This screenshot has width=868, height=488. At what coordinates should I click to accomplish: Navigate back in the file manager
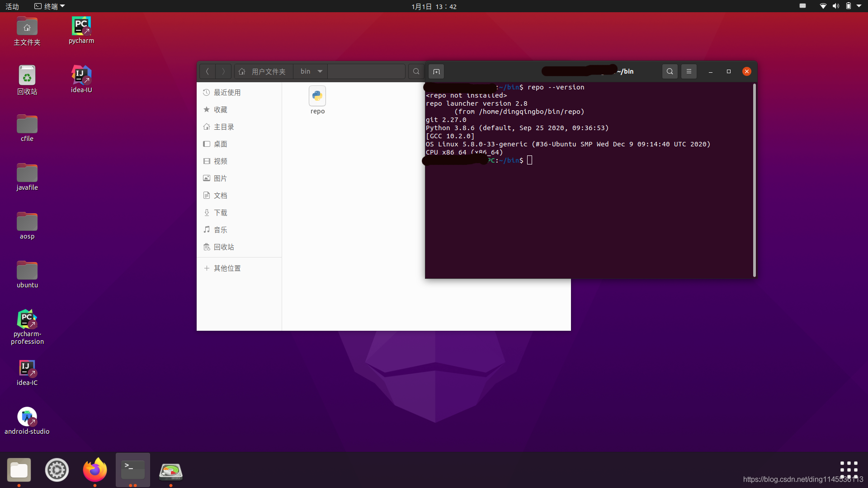[207, 71]
